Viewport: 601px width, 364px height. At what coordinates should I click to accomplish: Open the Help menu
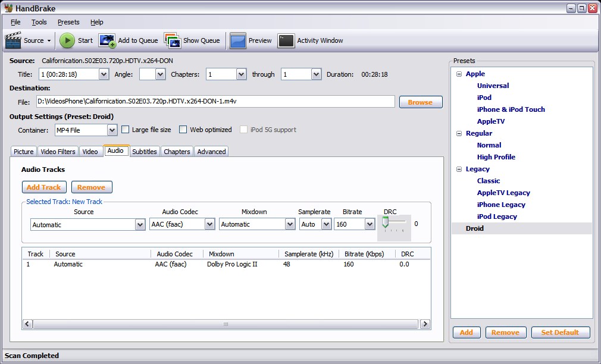point(97,22)
